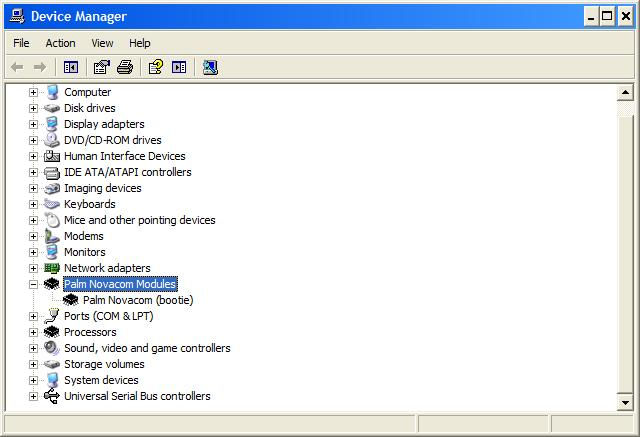Click the Device Manager title bar icon

[x=17, y=16]
